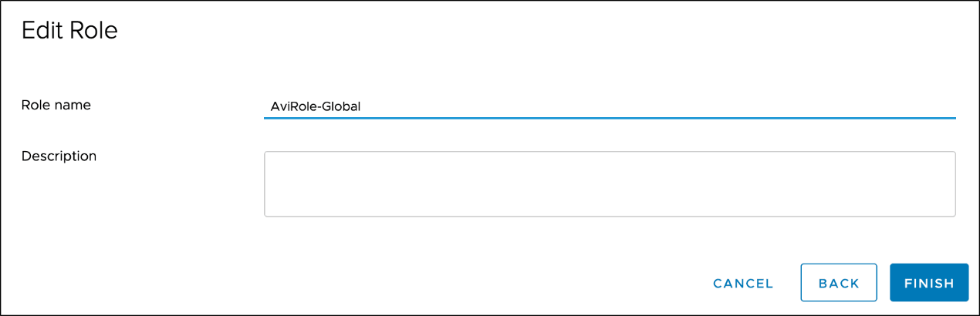Click inside the Description text area
This screenshot has height=316, width=980.
click(610, 184)
